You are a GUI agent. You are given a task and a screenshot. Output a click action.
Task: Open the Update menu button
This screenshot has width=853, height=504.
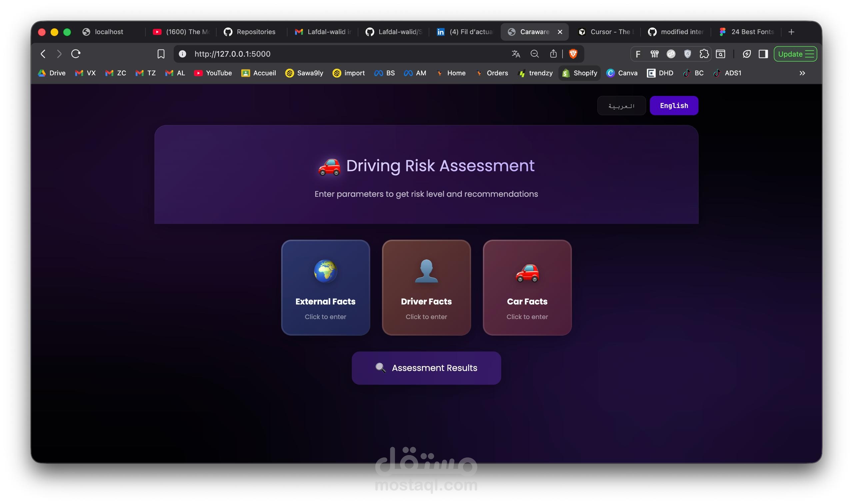[x=795, y=54]
